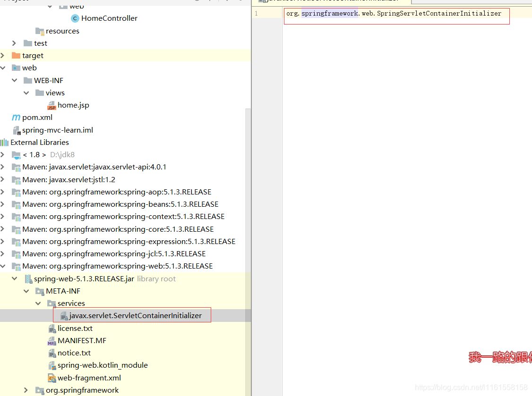532x396 pixels.
Task: Select spring-web.kotlin_module file
Action: tap(103, 365)
